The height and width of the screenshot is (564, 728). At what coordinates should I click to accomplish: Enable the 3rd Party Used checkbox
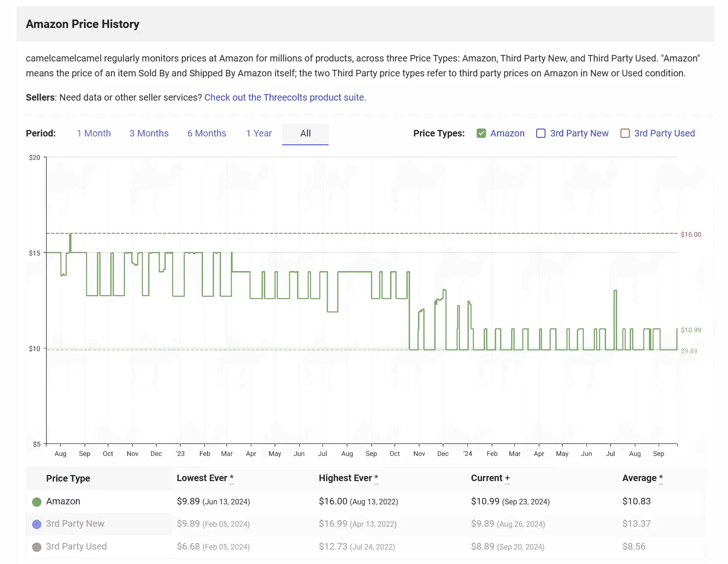(625, 133)
